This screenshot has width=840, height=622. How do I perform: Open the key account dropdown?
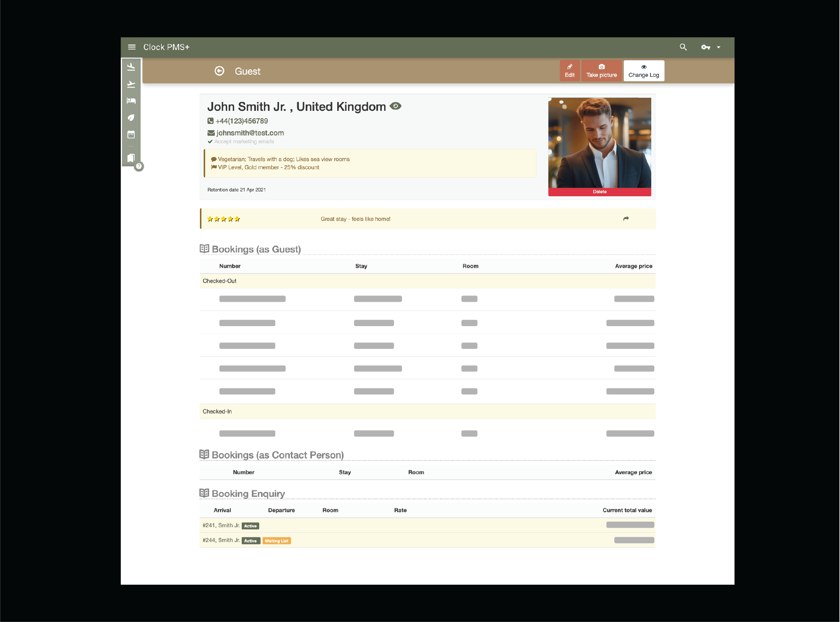click(710, 47)
